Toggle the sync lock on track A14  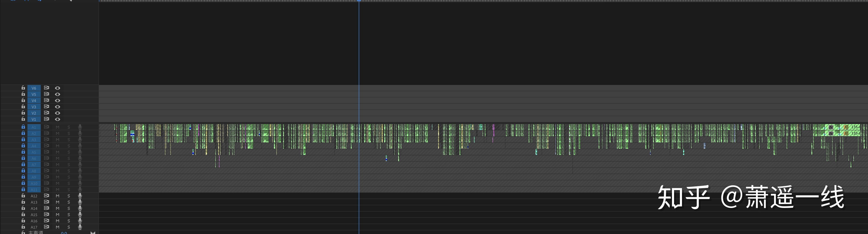click(46, 208)
